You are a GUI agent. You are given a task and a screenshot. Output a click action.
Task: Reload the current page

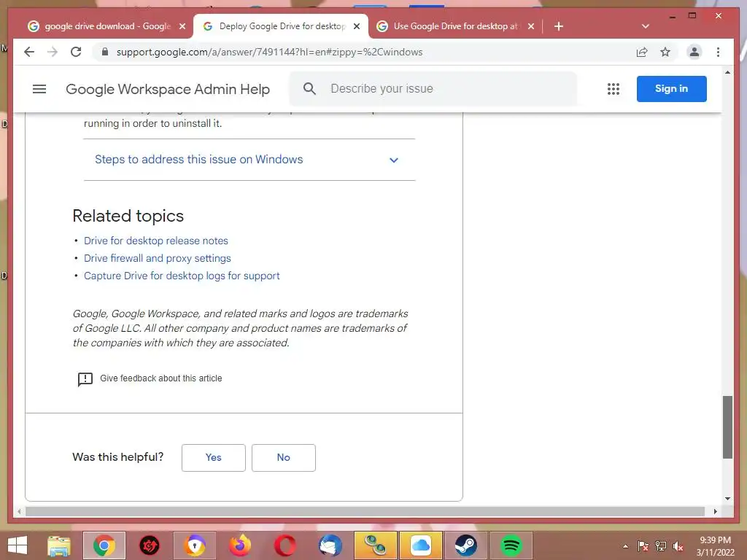tap(76, 52)
